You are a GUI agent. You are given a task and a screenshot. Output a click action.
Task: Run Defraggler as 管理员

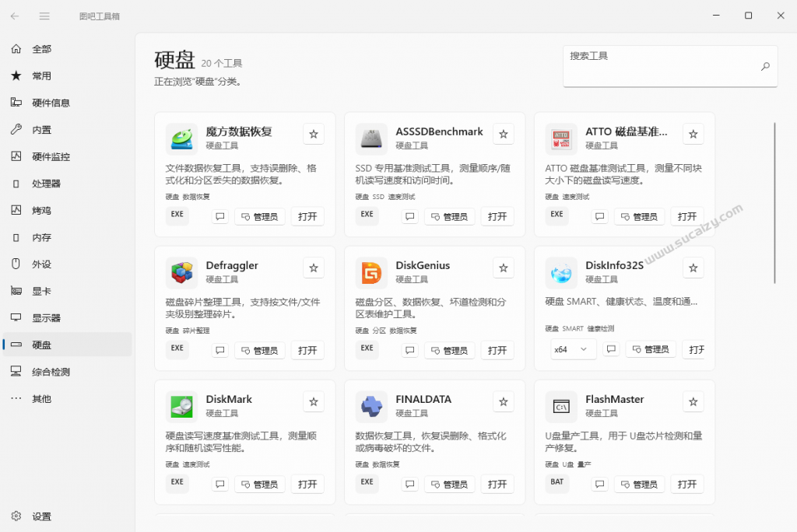[x=260, y=350]
